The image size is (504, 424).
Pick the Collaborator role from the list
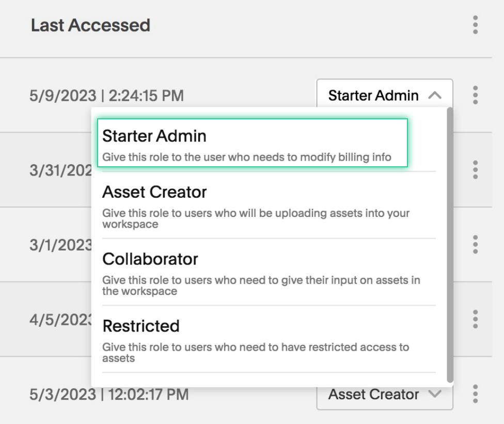click(x=269, y=273)
